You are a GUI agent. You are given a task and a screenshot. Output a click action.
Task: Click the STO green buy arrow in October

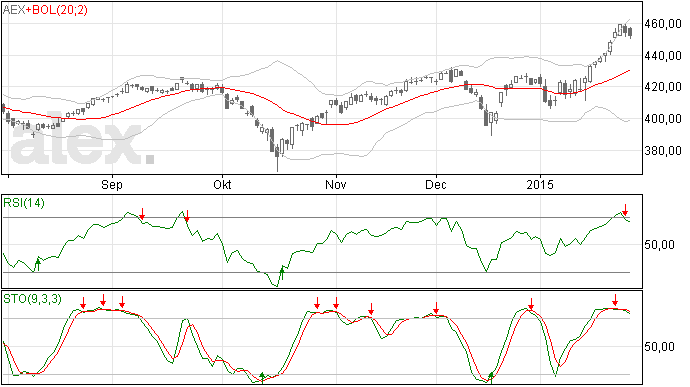(x=262, y=377)
